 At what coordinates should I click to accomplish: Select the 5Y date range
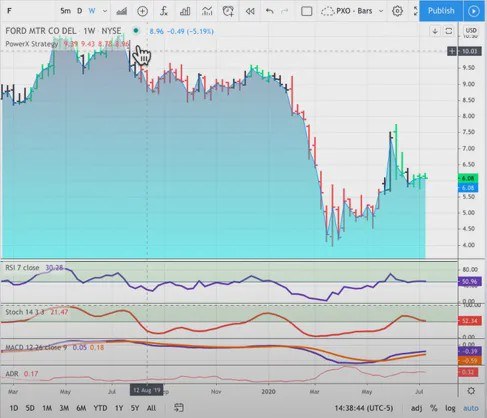click(x=135, y=408)
